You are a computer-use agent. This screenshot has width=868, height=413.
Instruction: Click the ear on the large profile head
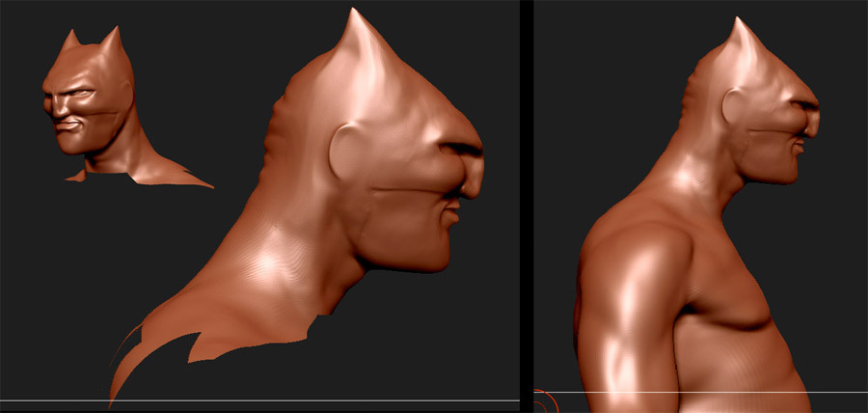coord(345,151)
